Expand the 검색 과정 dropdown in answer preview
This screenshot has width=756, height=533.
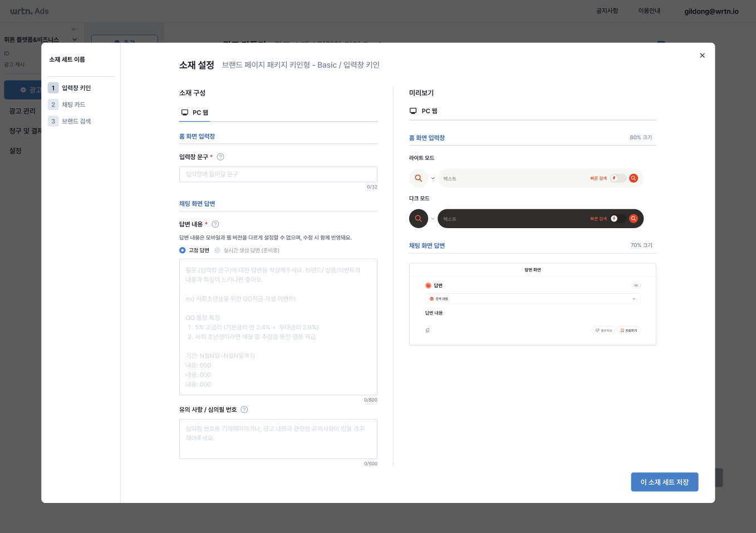coord(634,299)
